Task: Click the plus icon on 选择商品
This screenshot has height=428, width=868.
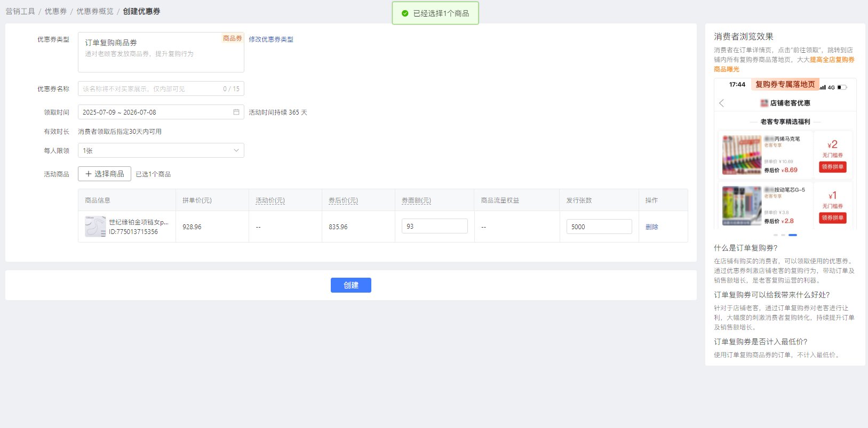Action: pos(89,174)
